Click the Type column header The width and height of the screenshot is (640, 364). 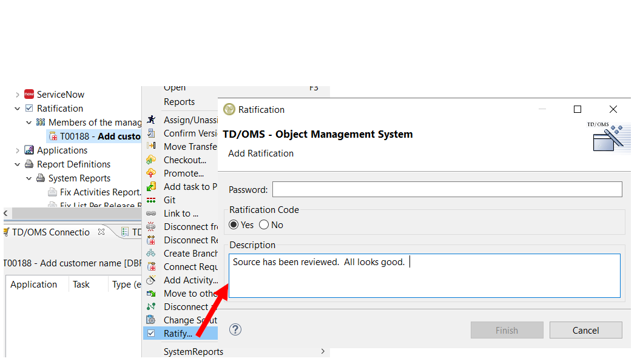[x=127, y=285]
